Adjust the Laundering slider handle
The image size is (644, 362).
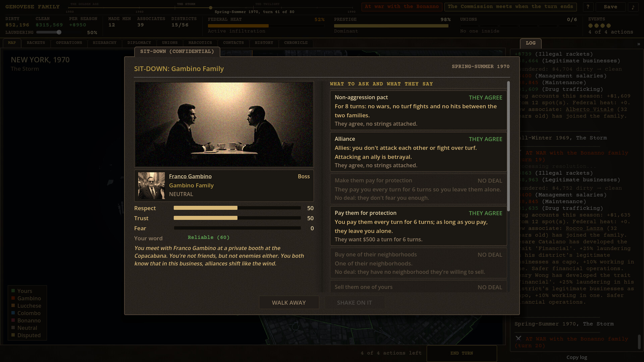(59, 32)
